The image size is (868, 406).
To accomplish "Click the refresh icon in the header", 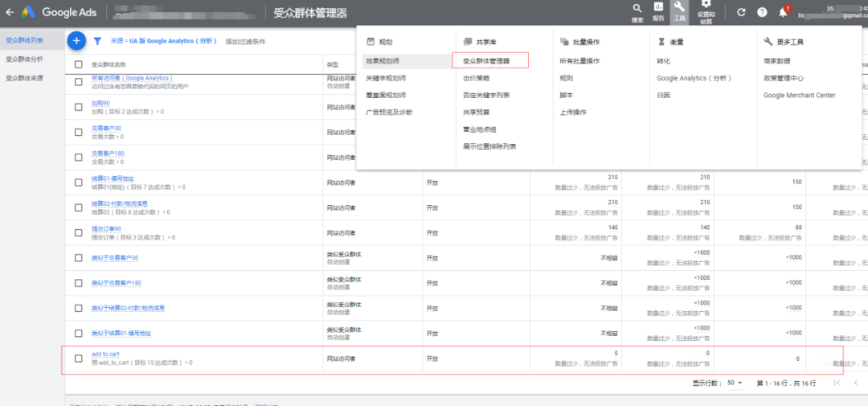I will click(741, 12).
